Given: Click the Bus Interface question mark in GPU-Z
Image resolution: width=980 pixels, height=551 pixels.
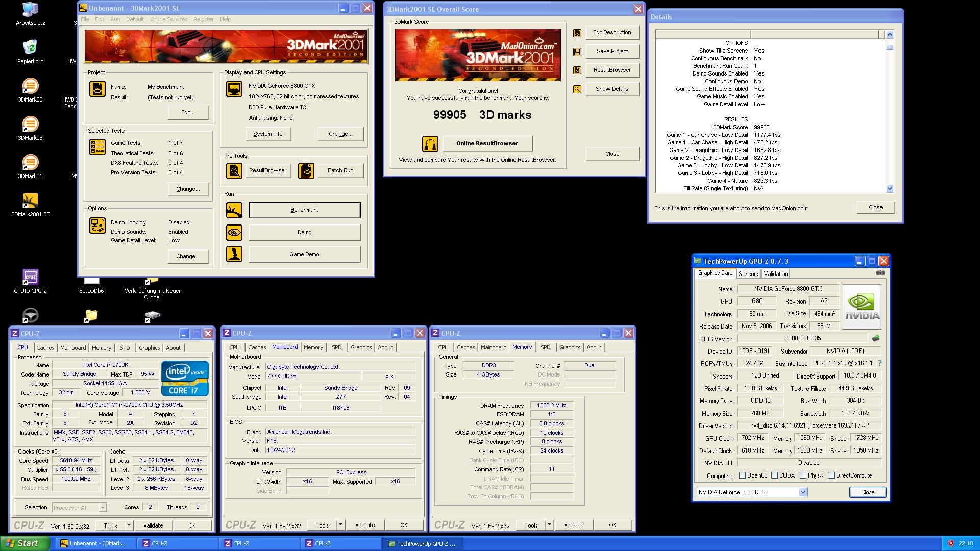Looking at the screenshot, I should (880, 363).
